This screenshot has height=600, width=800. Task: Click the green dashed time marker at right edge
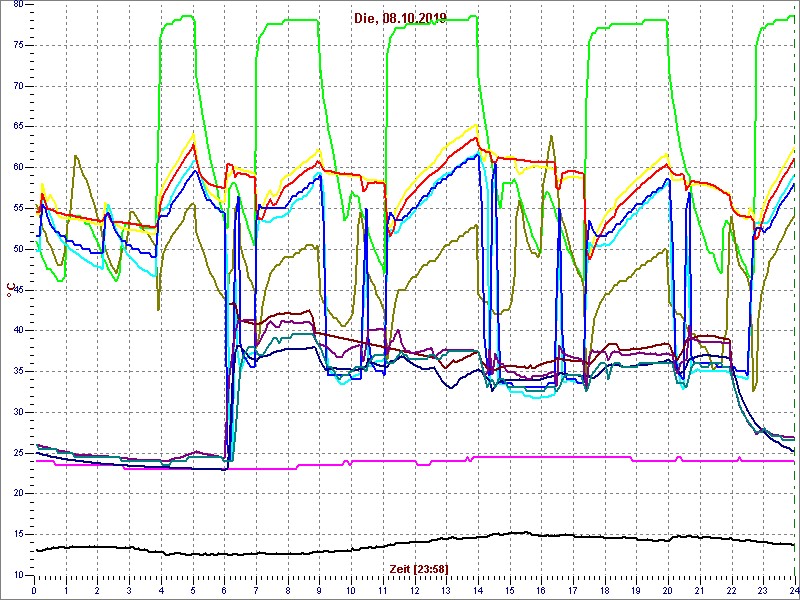click(794, 300)
